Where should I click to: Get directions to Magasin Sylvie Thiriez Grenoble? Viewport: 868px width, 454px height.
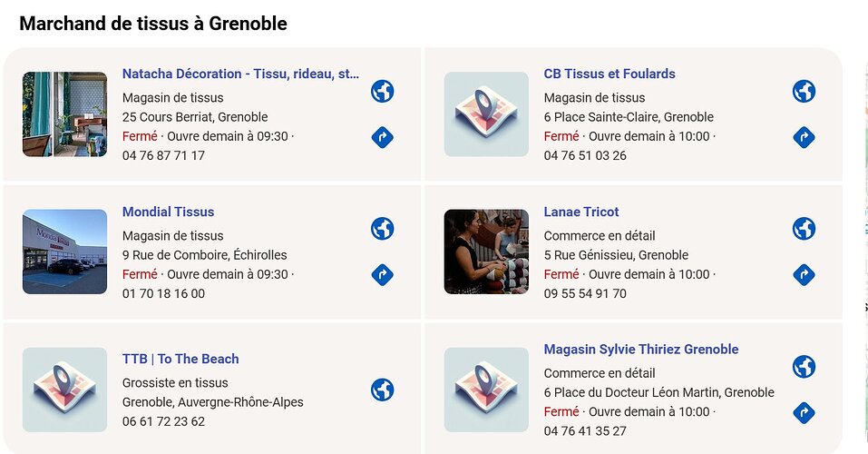click(804, 413)
